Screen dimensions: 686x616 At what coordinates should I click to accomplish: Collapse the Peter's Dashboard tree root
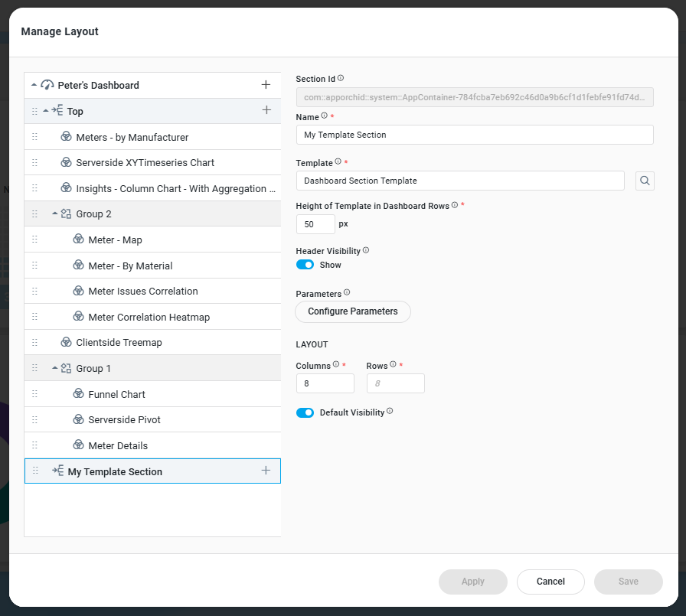pyautogui.click(x=34, y=85)
